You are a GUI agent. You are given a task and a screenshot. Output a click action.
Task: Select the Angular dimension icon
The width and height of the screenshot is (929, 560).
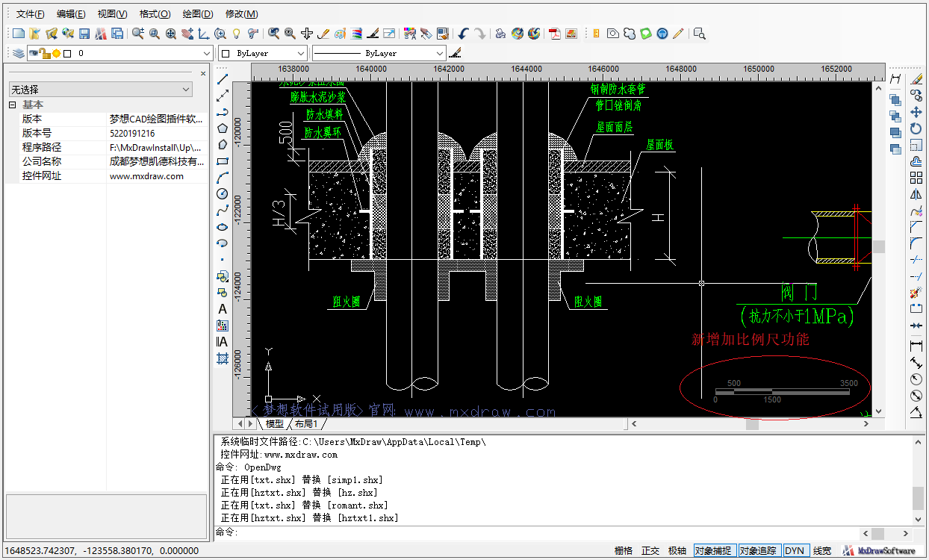pyautogui.click(x=916, y=412)
